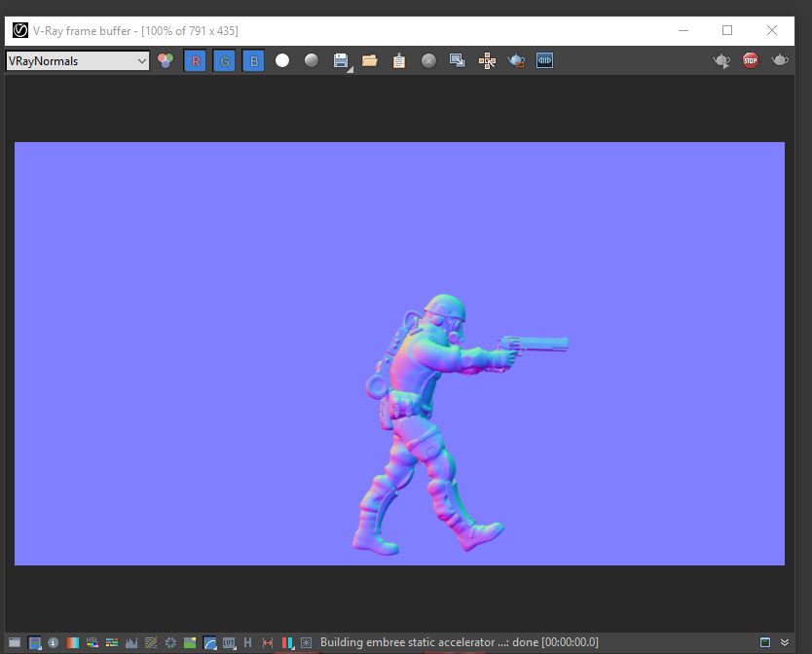
Task: Toggle the LUT correction icon
Action: 229,642
